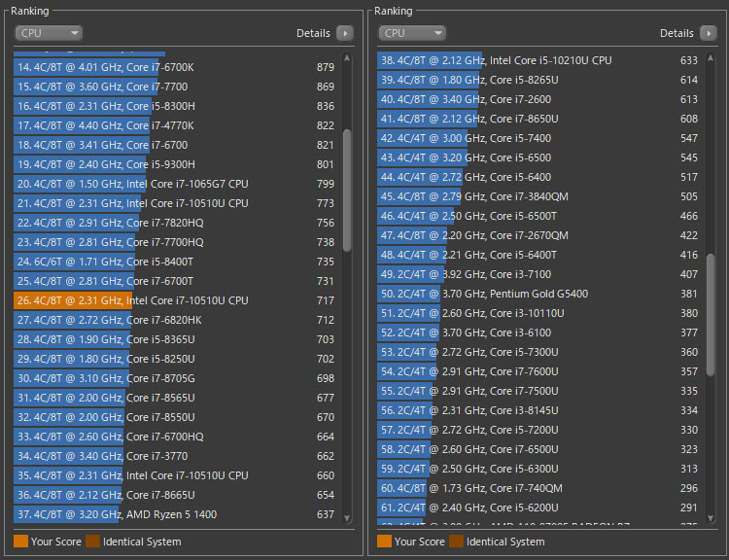Select row 24 Core i5-8400T
The height and width of the screenshot is (560, 729).
point(176,262)
